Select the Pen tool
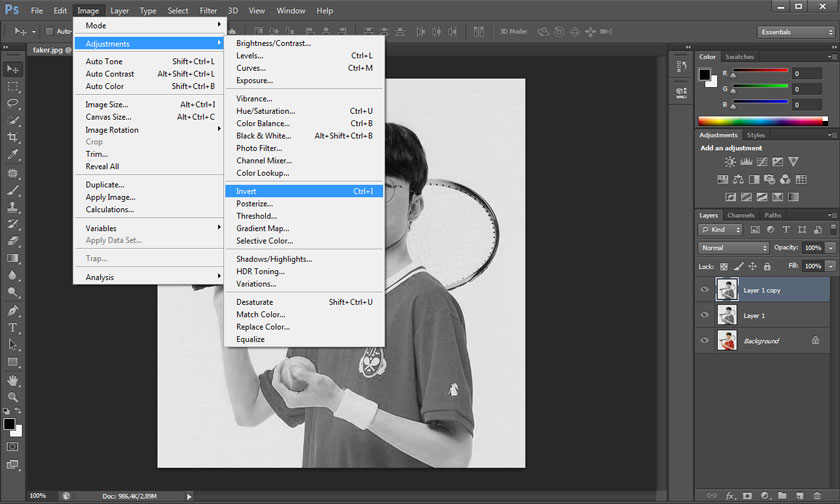Viewport: 840px width, 504px height. point(12,311)
